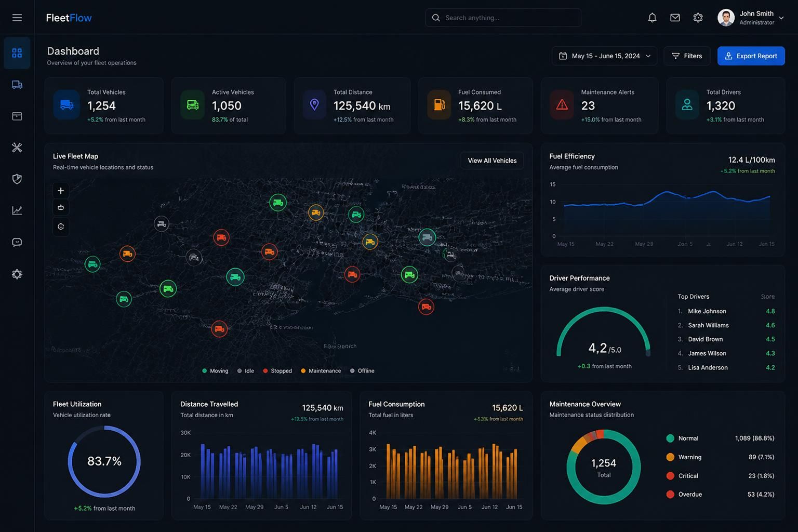Open the mail envelope icon in header

[x=675, y=18]
